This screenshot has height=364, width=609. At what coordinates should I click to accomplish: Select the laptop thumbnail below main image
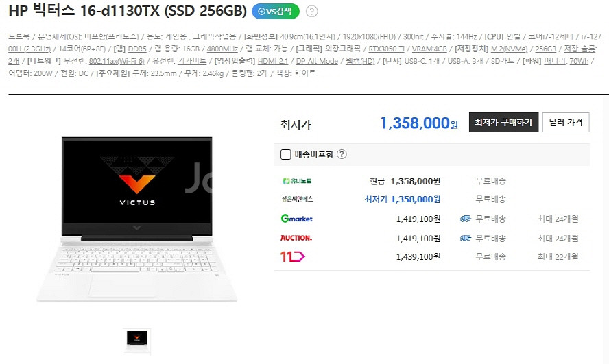click(x=136, y=342)
